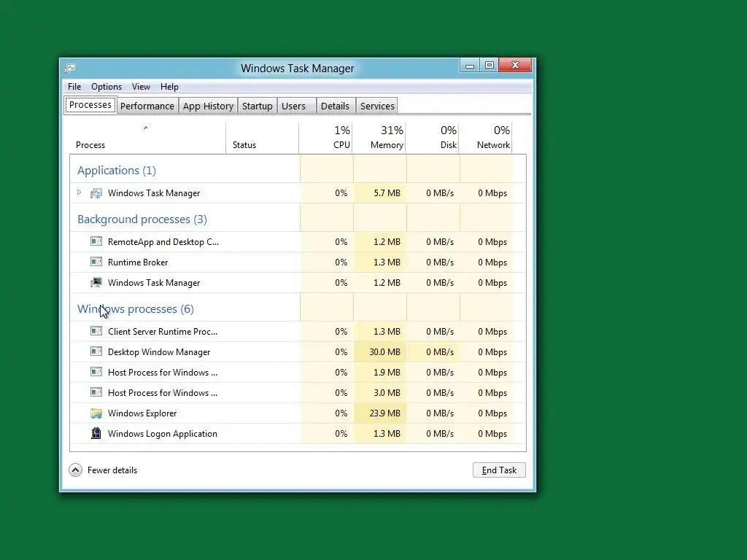
Task: Click Windows Logon Application's 0 Mbps value
Action: point(492,434)
